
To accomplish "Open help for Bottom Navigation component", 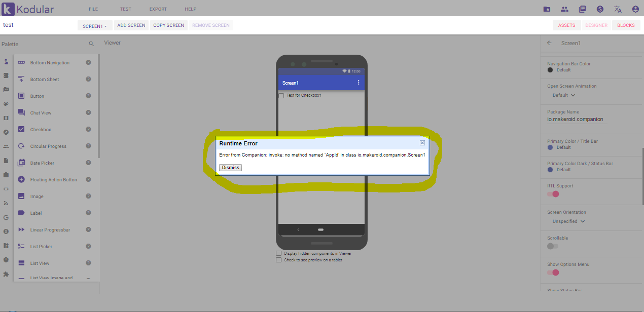I will 88,62.
